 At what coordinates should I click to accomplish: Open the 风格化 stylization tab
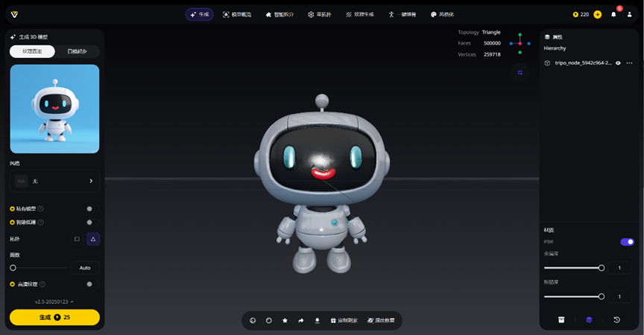point(442,14)
